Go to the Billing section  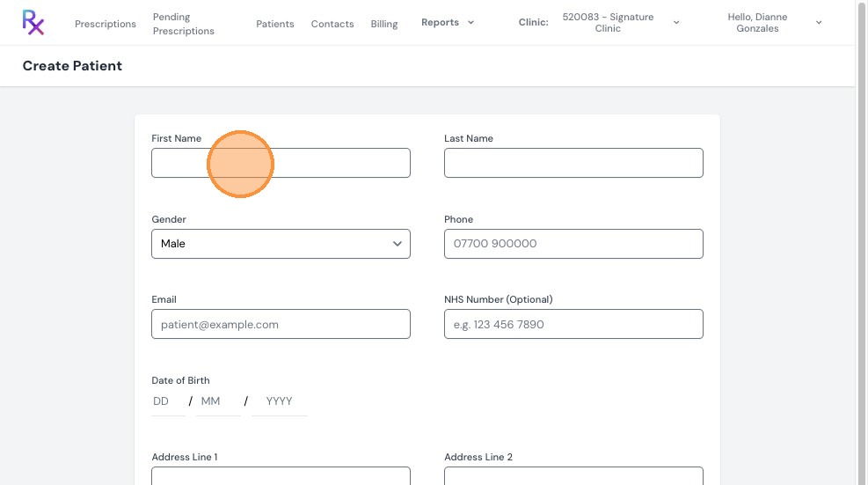[x=384, y=24]
